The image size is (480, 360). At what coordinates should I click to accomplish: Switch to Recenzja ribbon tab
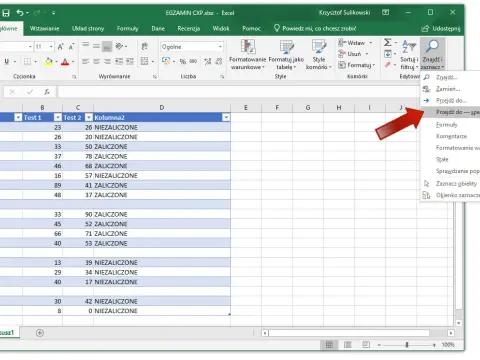[x=189, y=29]
